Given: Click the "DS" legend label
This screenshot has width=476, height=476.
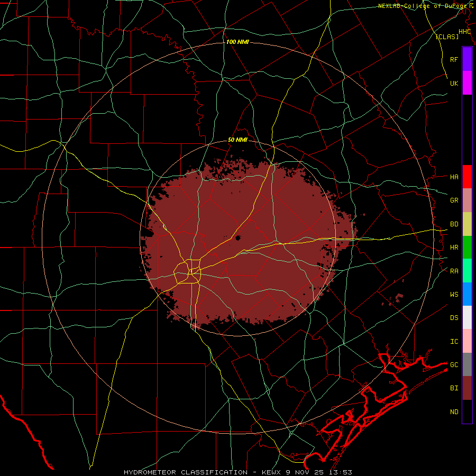Looking at the screenshot, I should coord(454,317).
